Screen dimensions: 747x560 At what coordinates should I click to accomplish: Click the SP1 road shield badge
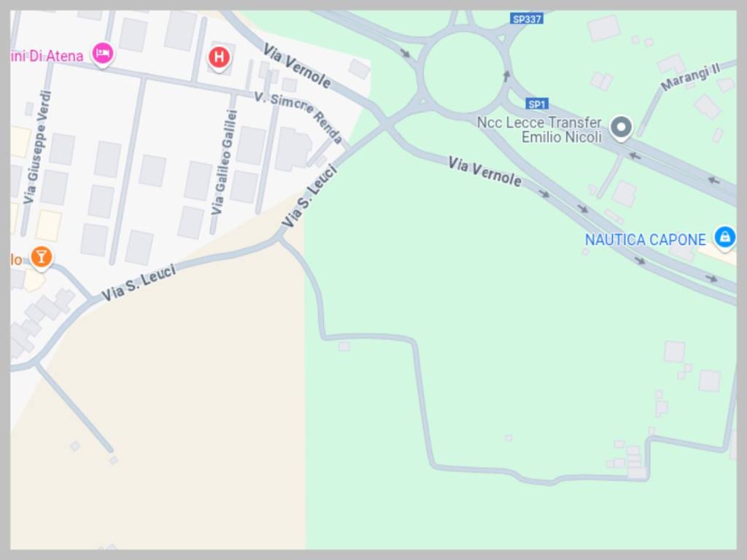coord(537,104)
